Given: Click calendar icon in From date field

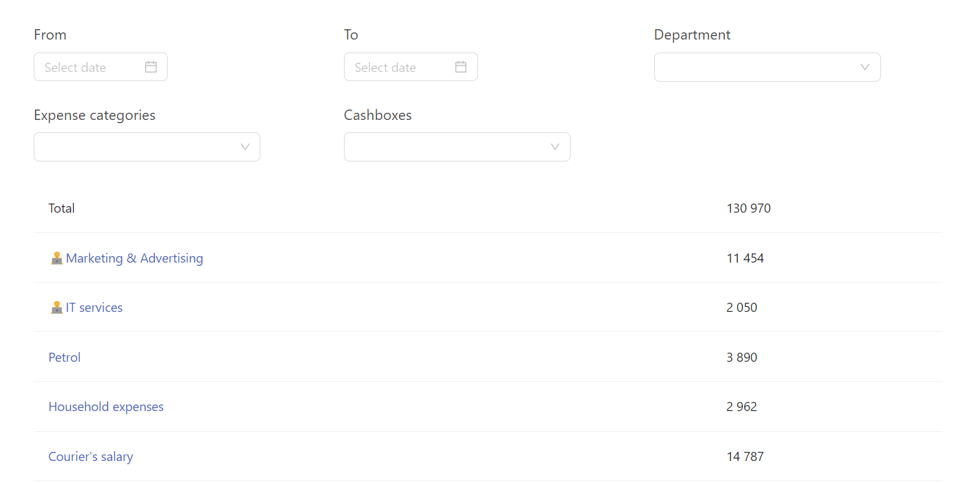Looking at the screenshot, I should click(x=151, y=67).
